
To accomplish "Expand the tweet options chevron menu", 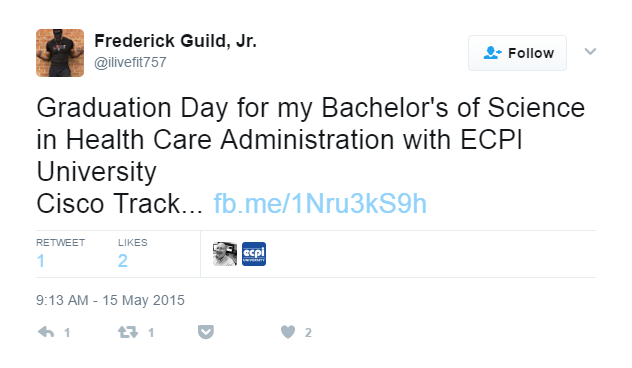I will [590, 51].
